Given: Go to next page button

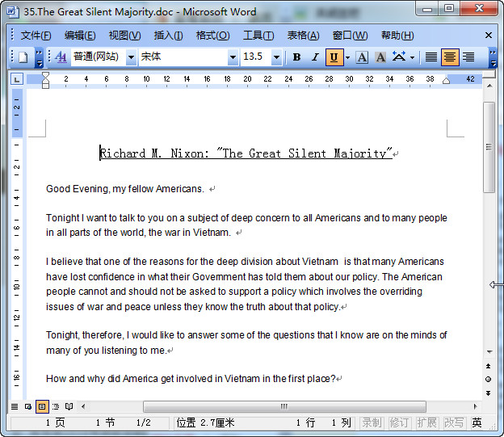Looking at the screenshot, I should point(488,393).
